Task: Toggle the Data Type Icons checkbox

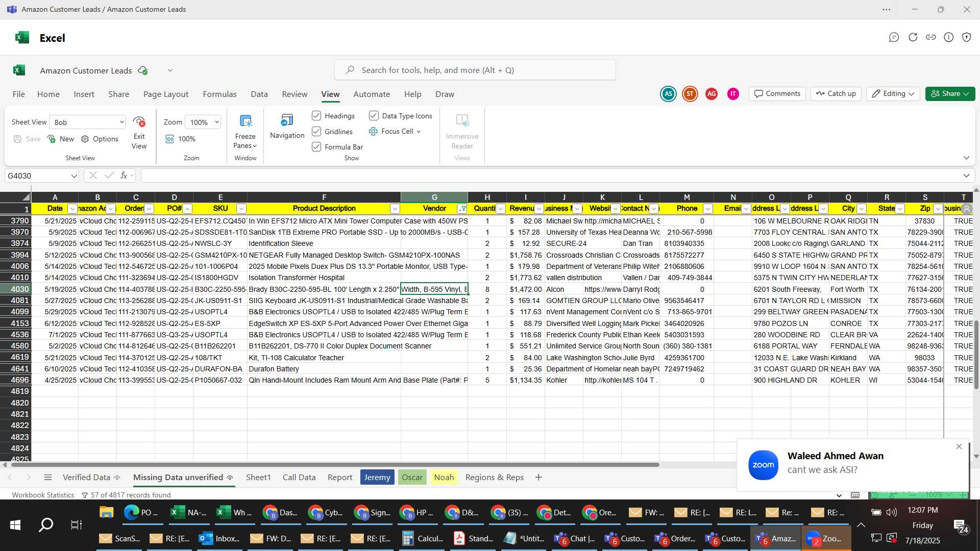Action: [374, 116]
